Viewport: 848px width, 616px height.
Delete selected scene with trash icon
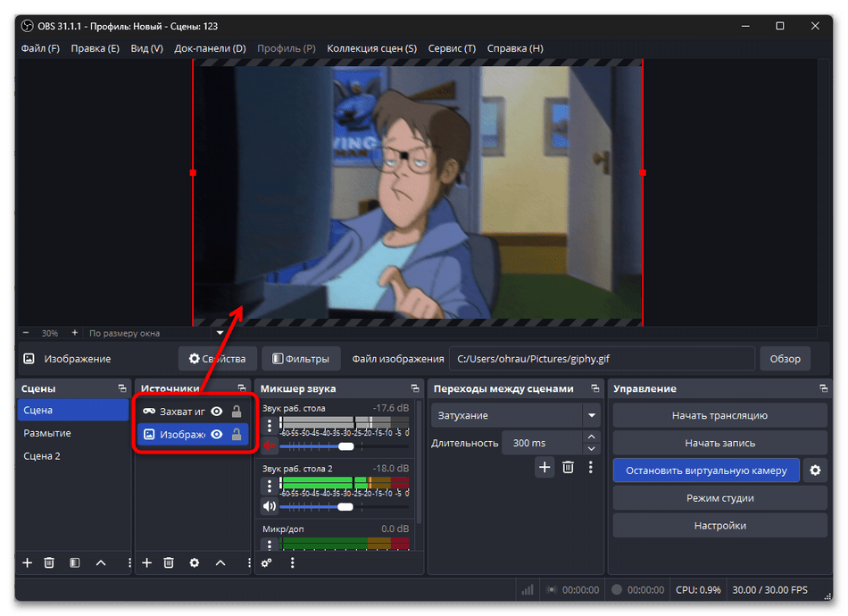click(49, 563)
